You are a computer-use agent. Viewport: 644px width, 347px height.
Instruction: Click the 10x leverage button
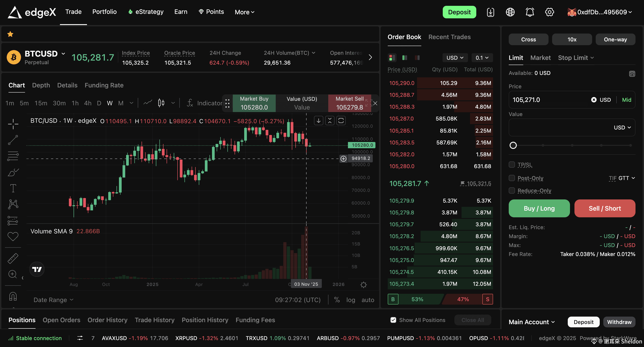point(572,40)
